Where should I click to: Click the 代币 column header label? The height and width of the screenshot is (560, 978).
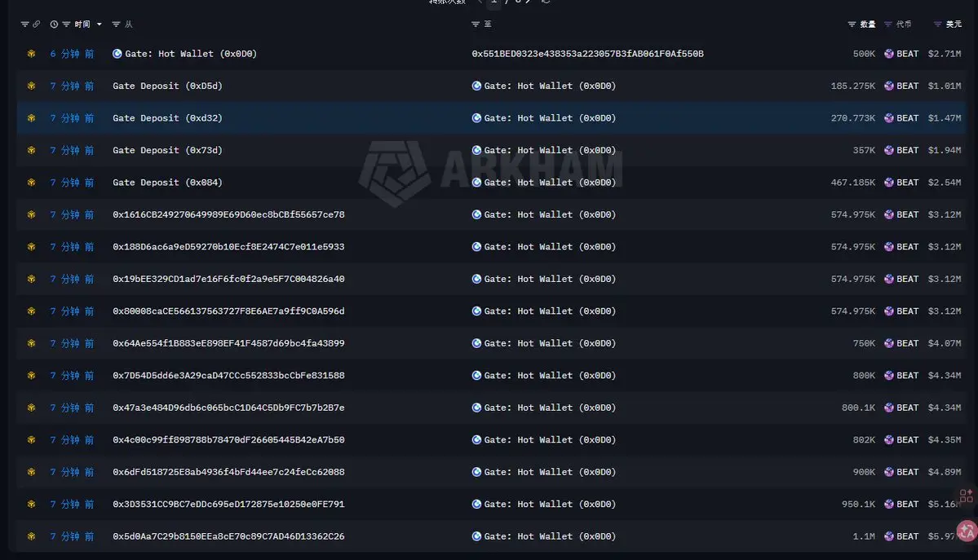pyautogui.click(x=904, y=24)
